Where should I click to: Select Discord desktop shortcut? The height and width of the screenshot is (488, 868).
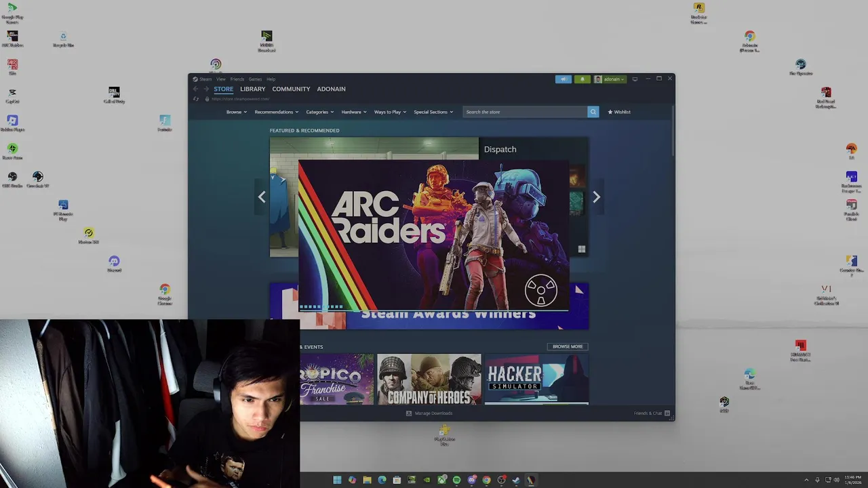tap(114, 264)
